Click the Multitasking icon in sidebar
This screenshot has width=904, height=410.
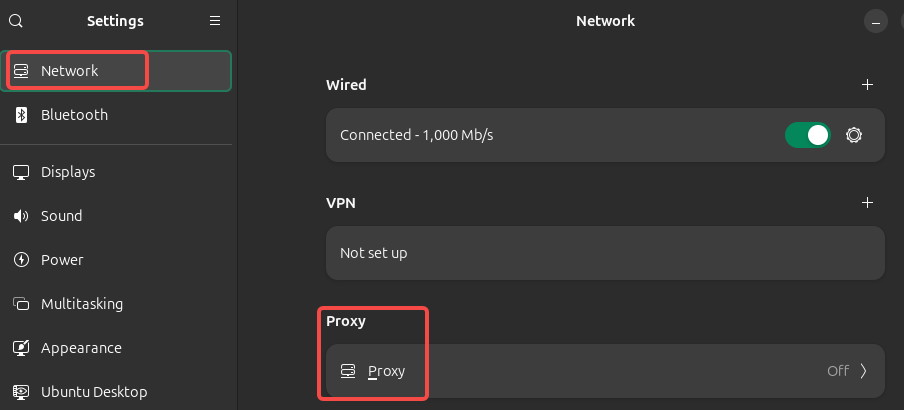21,304
